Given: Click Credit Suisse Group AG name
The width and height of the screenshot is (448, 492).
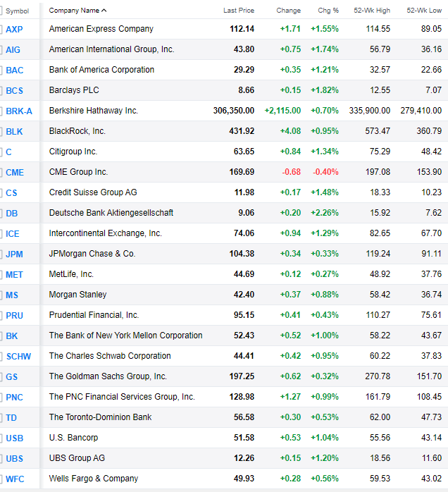Looking at the screenshot, I should [x=93, y=192].
